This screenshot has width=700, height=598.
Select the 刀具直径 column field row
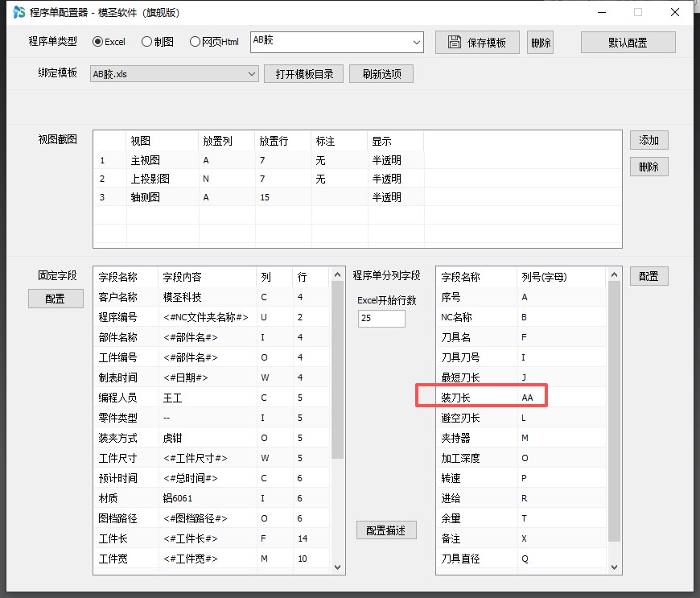point(522,559)
